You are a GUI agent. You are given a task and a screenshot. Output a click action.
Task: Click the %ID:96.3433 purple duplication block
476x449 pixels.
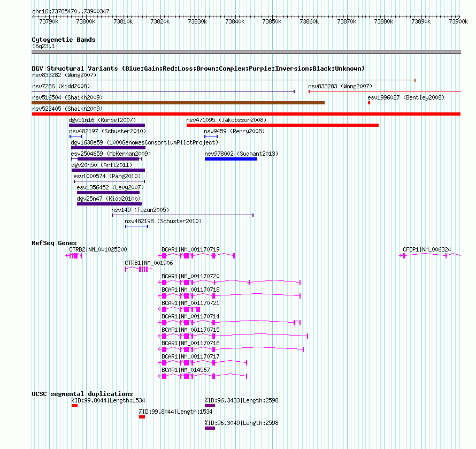[x=210, y=406]
